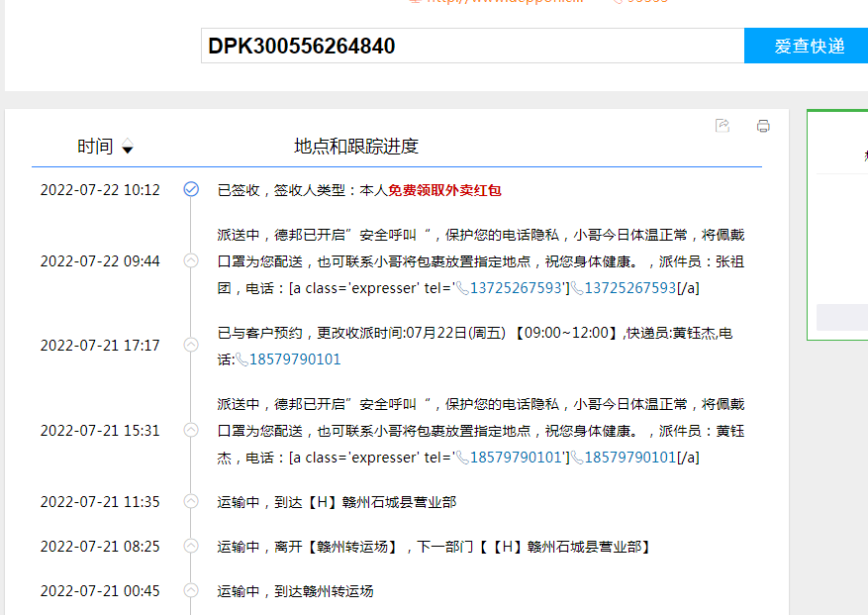
Task: Click the 地点和跟踪进度 column header
Action: point(356,147)
